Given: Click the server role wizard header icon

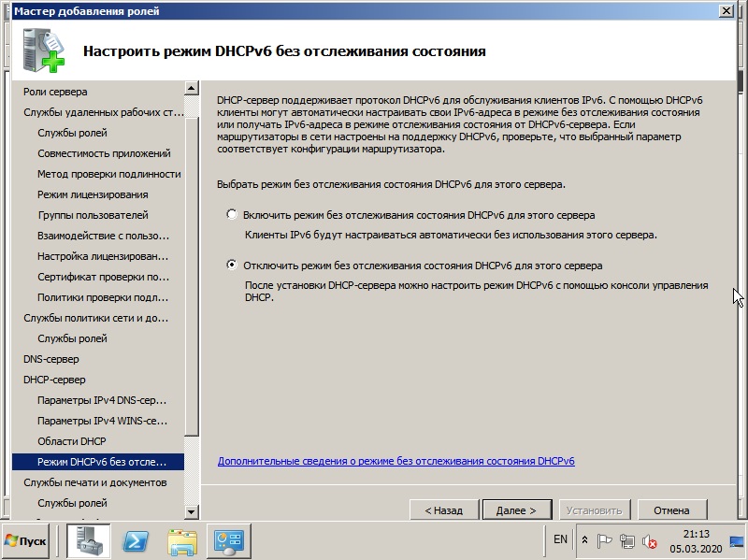Looking at the screenshot, I should click(43, 50).
